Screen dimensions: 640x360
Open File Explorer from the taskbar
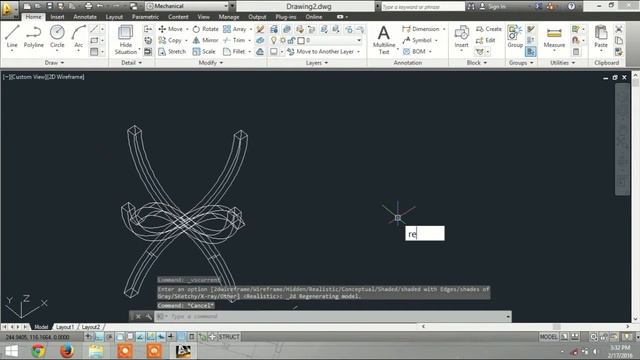click(x=96, y=351)
